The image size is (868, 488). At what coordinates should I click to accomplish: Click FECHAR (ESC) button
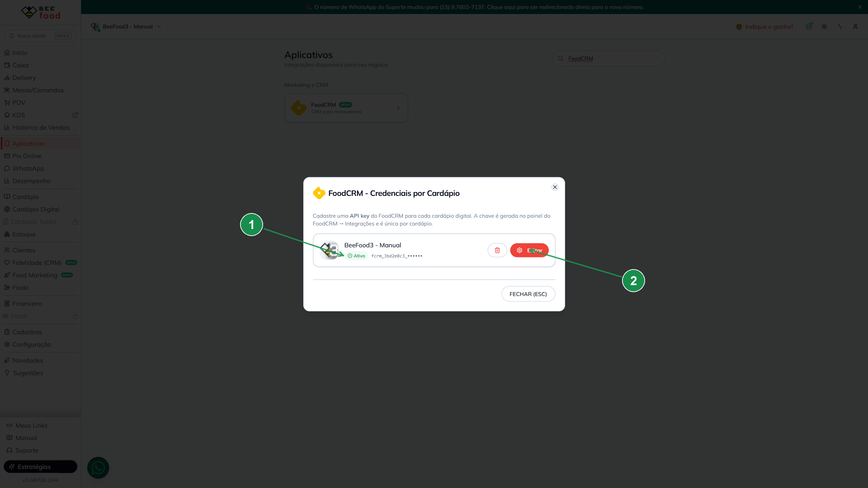pyautogui.click(x=528, y=294)
